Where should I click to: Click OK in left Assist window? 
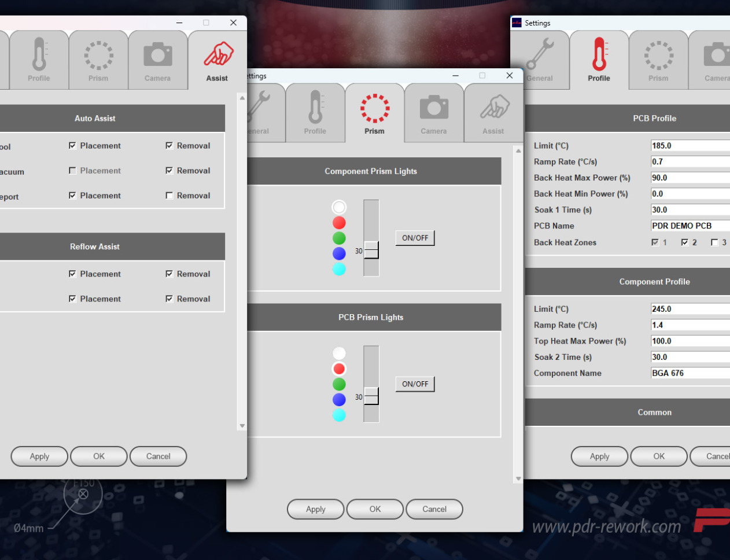tap(99, 456)
